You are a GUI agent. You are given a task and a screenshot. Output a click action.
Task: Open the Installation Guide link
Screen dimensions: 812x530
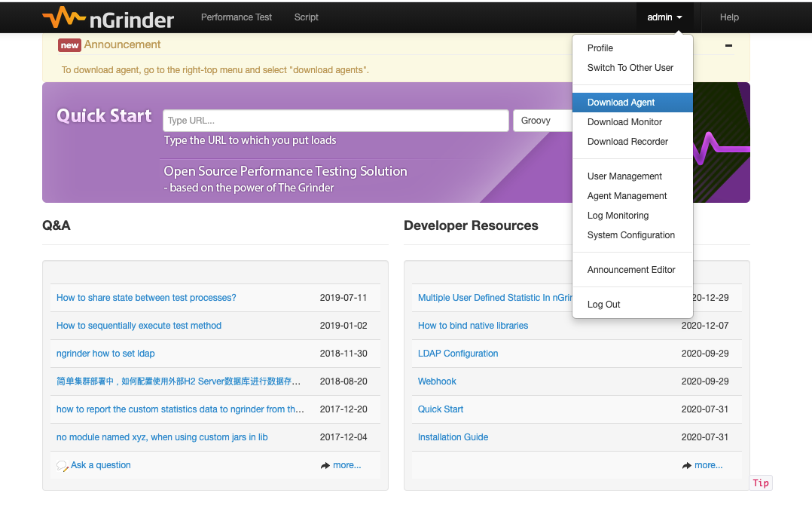[453, 438]
